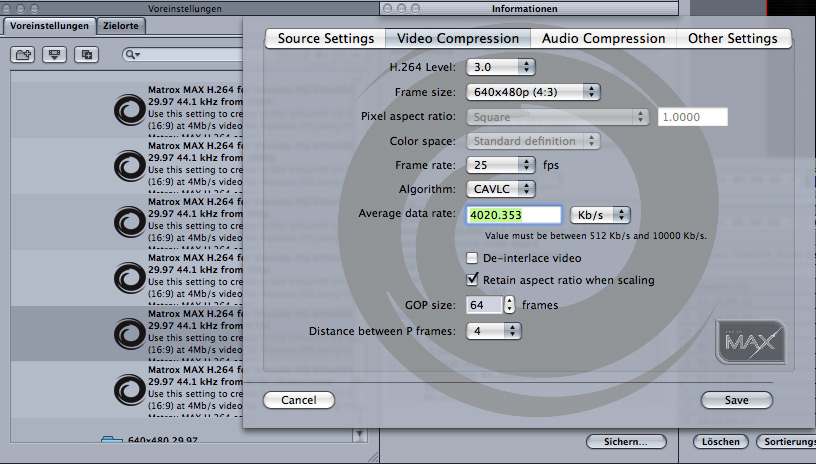Click the new preset group folder icon
The height and width of the screenshot is (464, 816).
pos(24,54)
